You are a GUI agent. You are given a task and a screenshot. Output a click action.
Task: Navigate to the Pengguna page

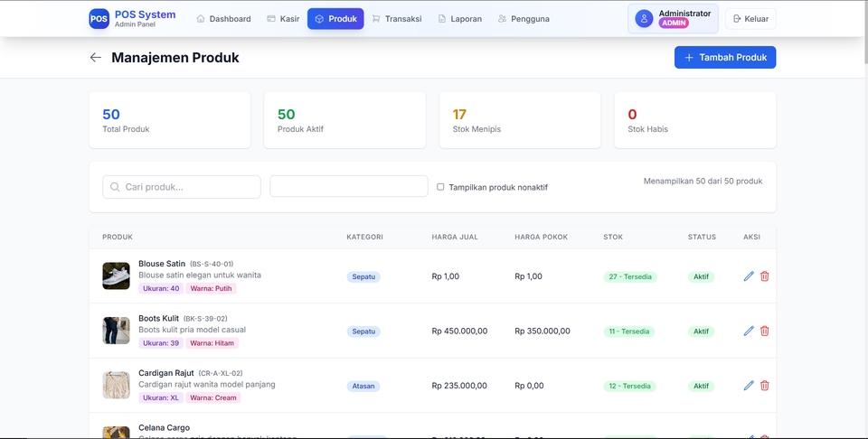[524, 19]
